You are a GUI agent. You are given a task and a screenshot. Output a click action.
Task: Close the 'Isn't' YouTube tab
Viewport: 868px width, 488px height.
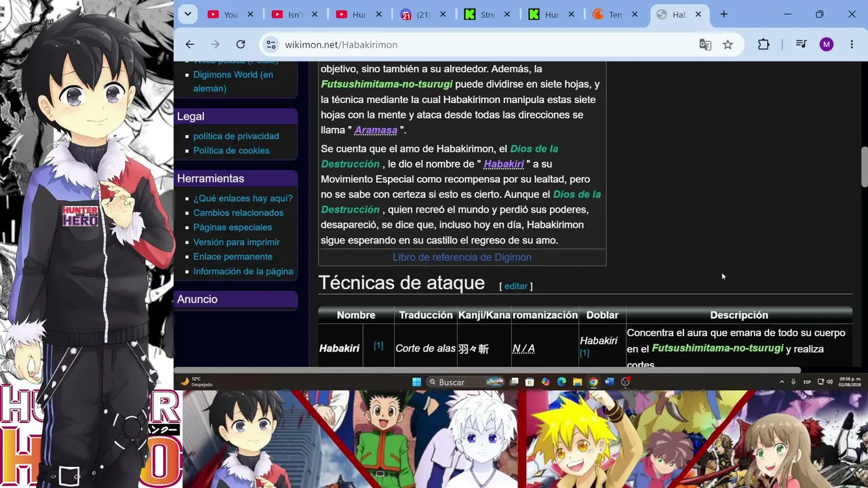pyautogui.click(x=315, y=14)
